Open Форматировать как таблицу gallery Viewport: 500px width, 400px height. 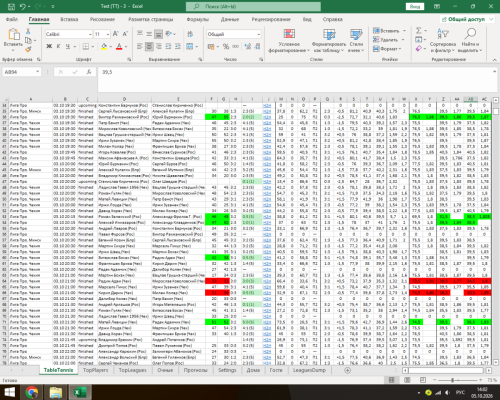[329, 41]
